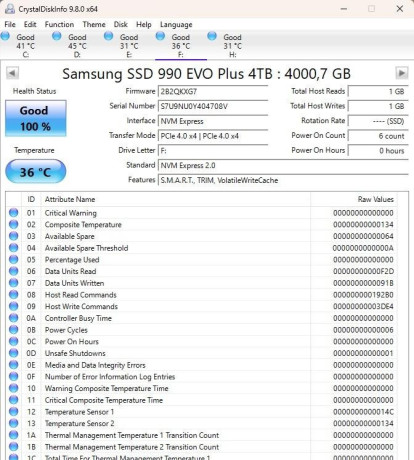The image size is (414, 460).
Task: Open the Function menu
Action: pos(59,24)
